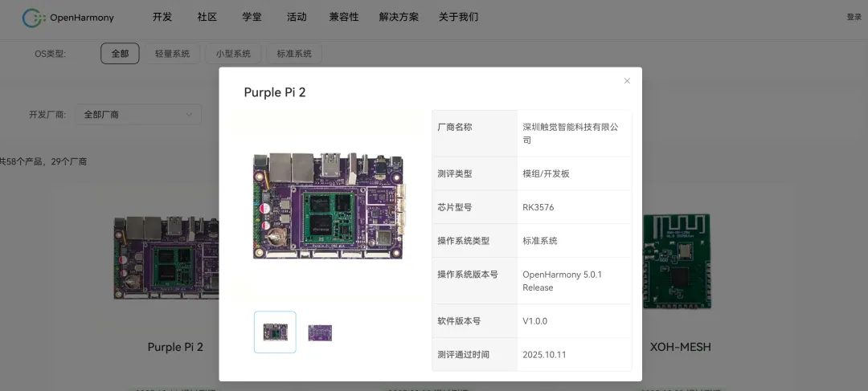Select the 轻量系统 OS type filter

point(172,54)
